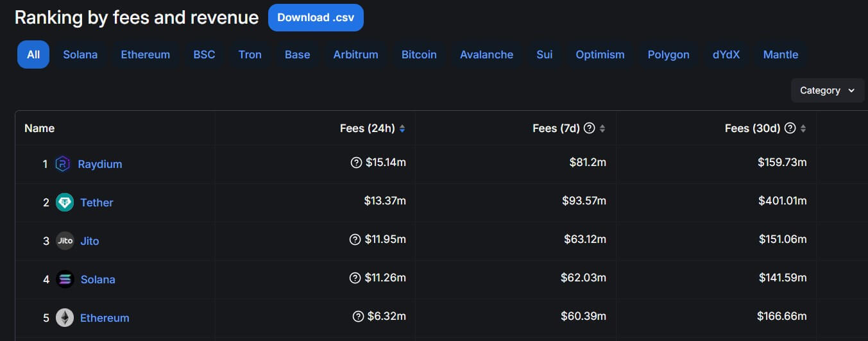Click the $63.12m value

pos(585,240)
